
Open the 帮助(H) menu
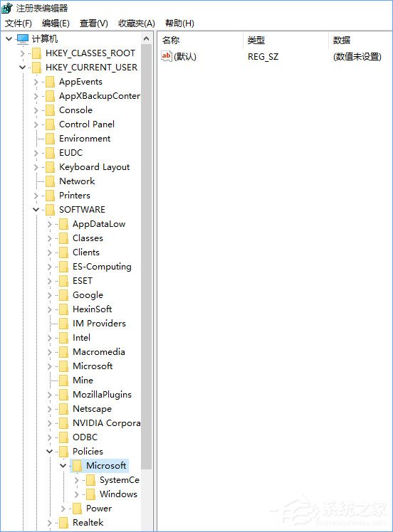coord(179,23)
